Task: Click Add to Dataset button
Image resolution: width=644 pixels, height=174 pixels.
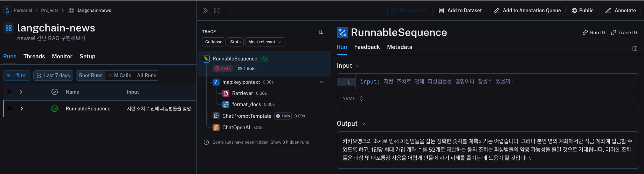Action: 460,10
